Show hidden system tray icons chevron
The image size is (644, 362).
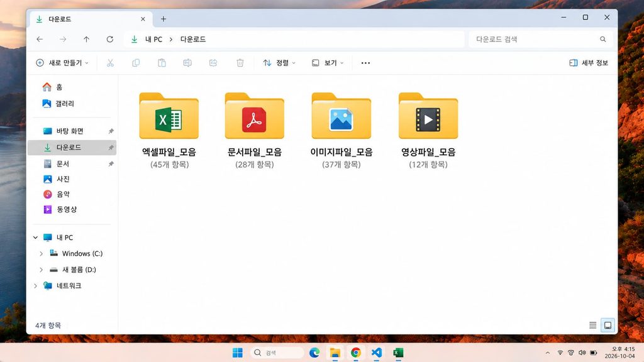tap(548, 353)
